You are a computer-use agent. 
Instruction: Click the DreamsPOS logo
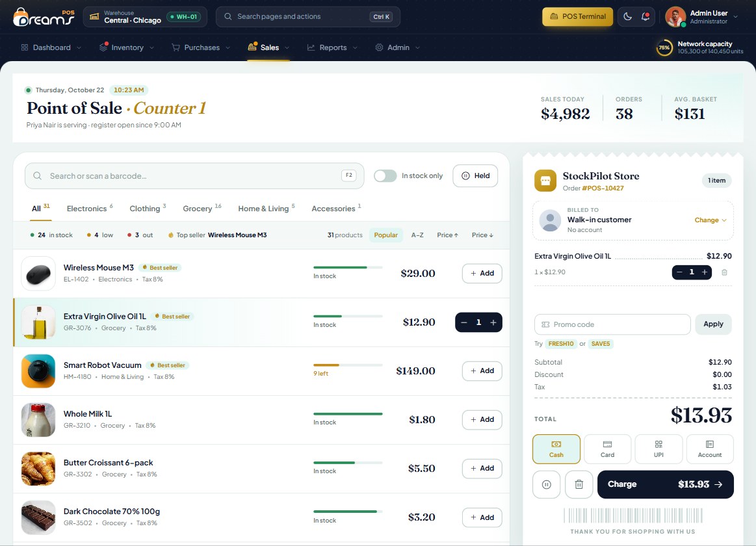[44, 17]
